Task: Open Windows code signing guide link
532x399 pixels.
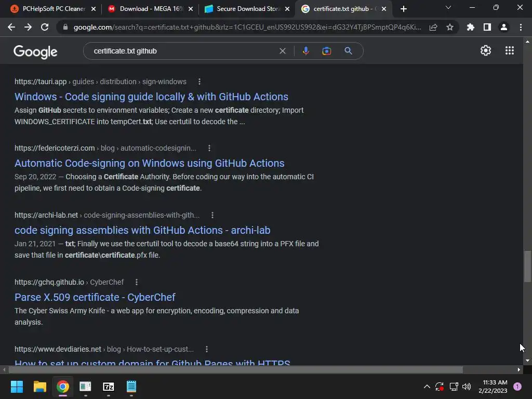Action: (151, 97)
